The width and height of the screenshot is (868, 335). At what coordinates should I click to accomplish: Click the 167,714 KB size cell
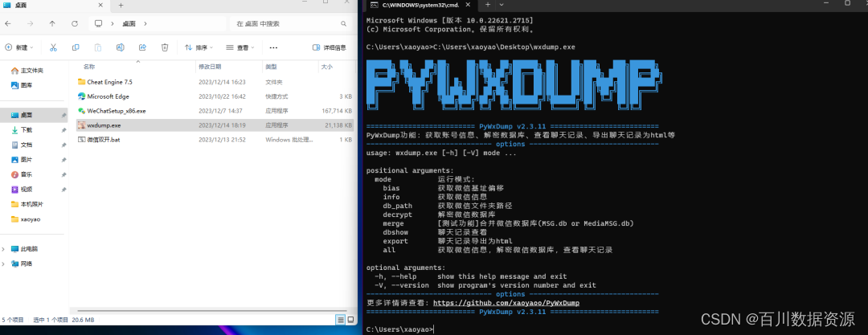click(337, 111)
